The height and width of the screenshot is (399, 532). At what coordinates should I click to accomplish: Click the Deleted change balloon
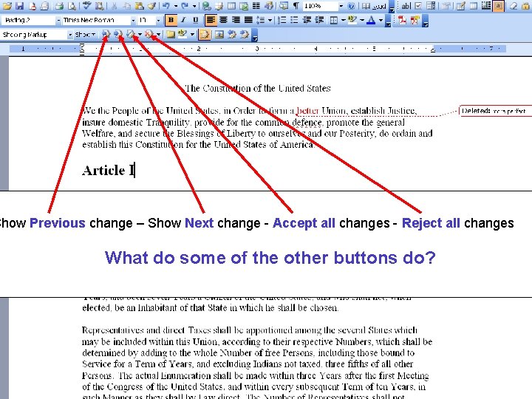(x=495, y=111)
